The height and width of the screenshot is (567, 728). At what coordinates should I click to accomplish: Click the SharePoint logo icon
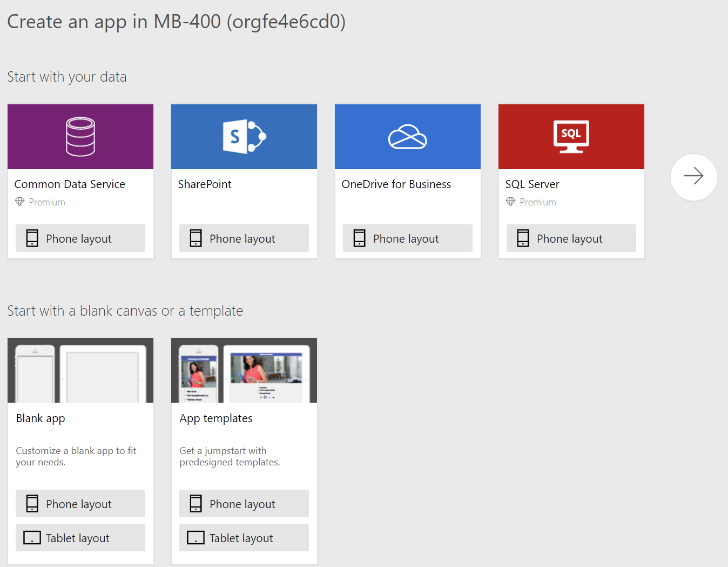tap(244, 137)
